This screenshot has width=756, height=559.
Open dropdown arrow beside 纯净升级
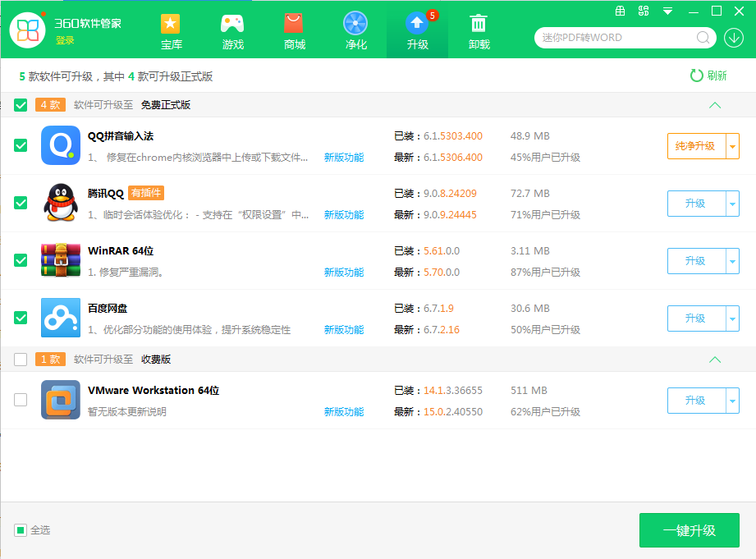[732, 146]
